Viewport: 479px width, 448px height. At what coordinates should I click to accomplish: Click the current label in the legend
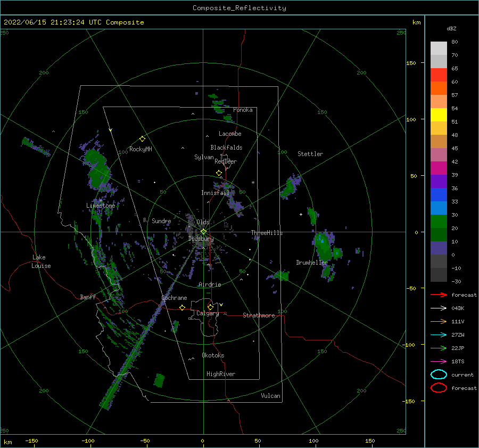pos(463,374)
